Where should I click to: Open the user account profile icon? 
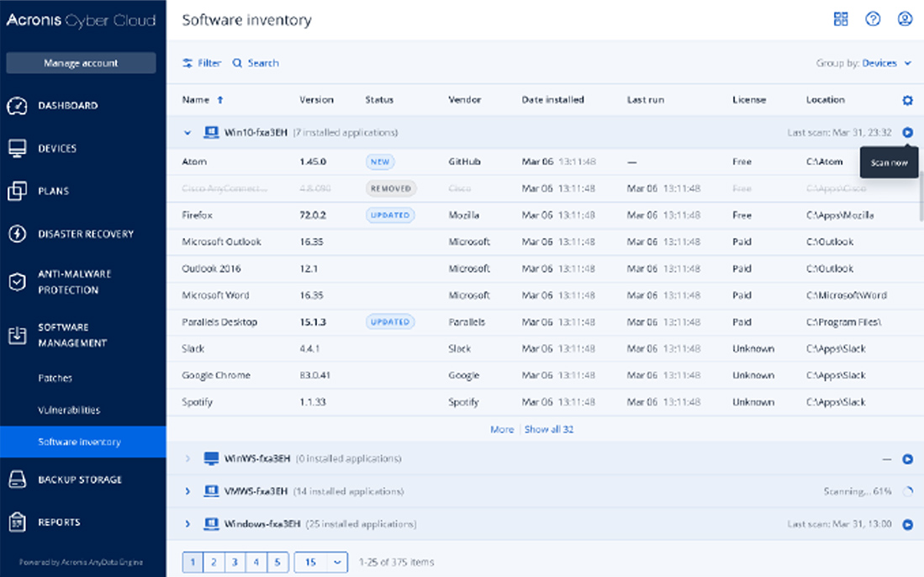pyautogui.click(x=905, y=19)
